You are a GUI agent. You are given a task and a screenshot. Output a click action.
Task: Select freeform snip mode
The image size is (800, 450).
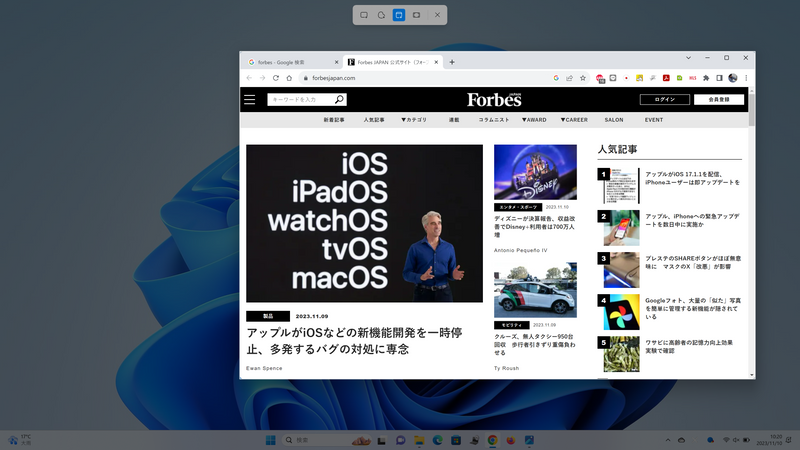click(x=381, y=15)
